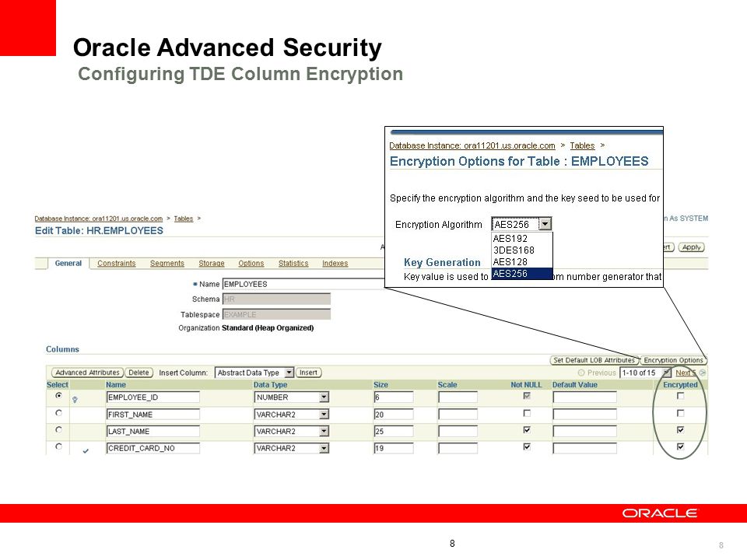Choose 3DES168 in algorithm list
747x560 pixels.
[x=521, y=250]
